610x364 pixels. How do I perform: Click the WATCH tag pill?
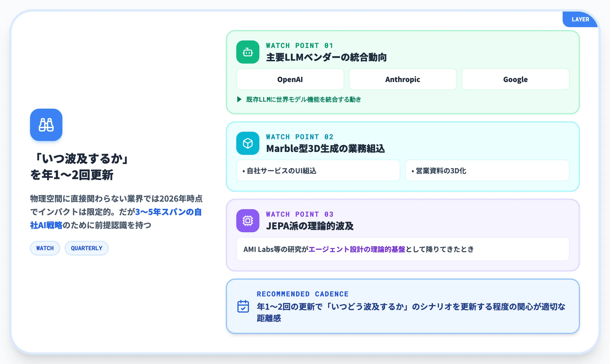tap(45, 248)
